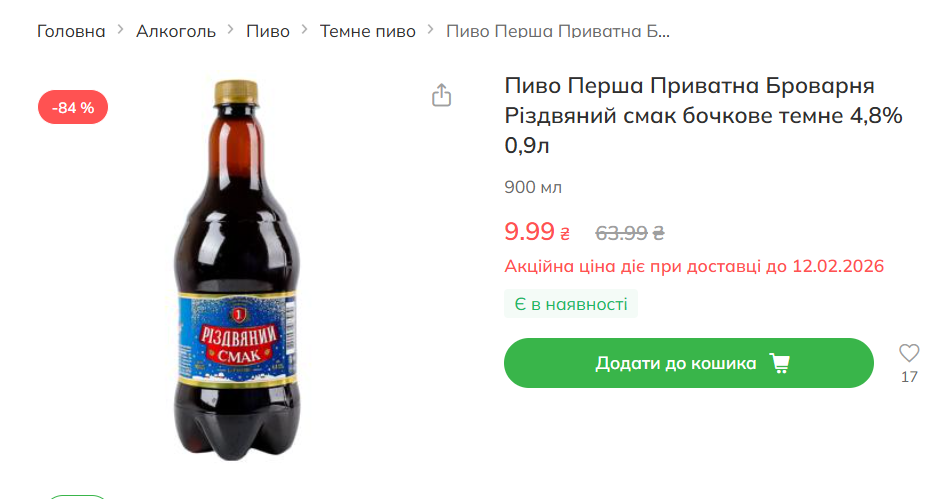Click the cart icon in the green button
The height and width of the screenshot is (499, 931).
[779, 363]
